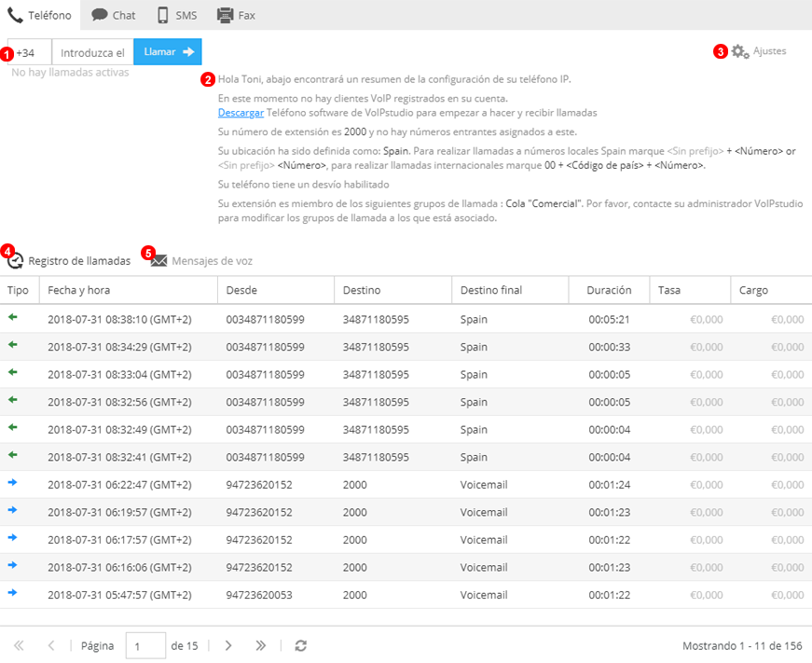
Task: Switch to the Chat tab
Action: [x=114, y=15]
